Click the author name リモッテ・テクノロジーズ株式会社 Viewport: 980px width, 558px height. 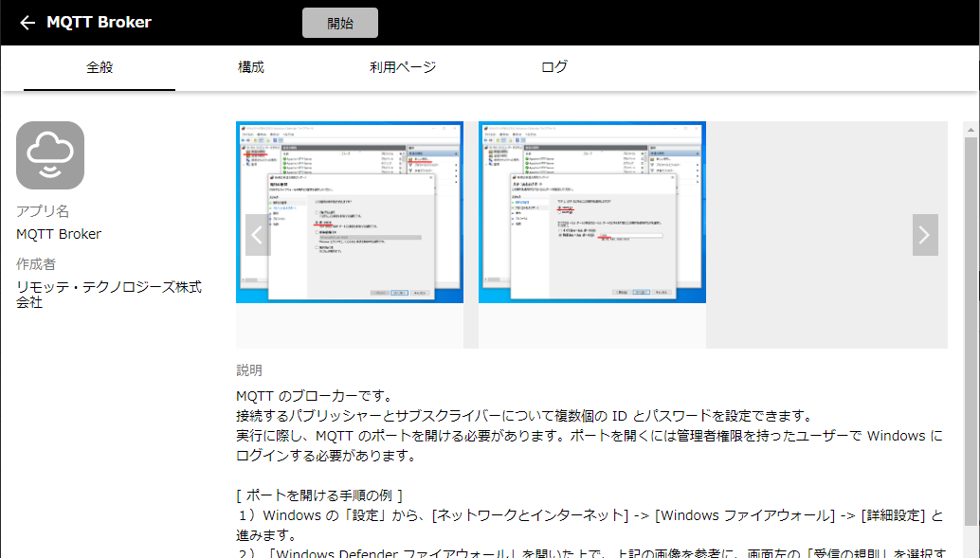[x=109, y=295]
